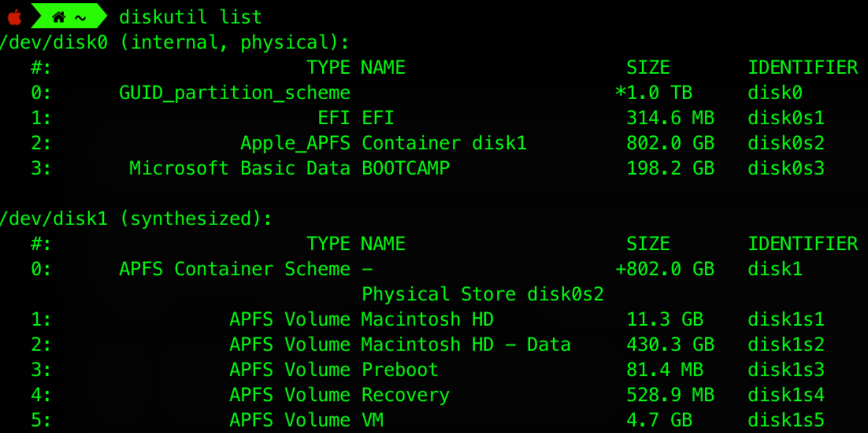Click the GUID_partition_scheme type text

click(x=234, y=93)
